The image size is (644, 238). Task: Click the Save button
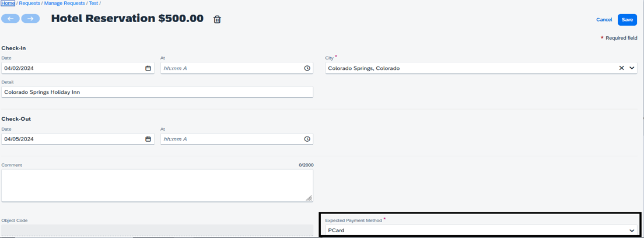627,19
